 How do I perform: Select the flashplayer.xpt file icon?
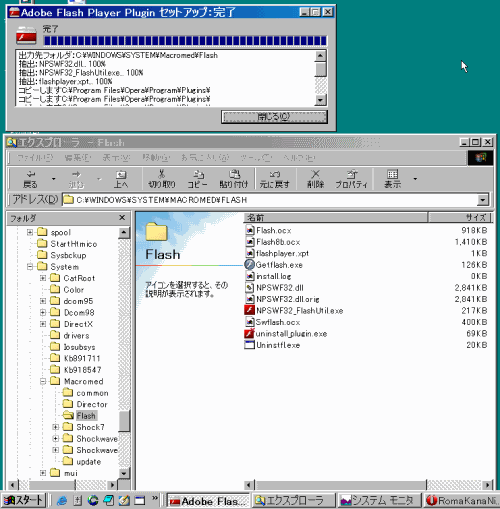[250, 253]
